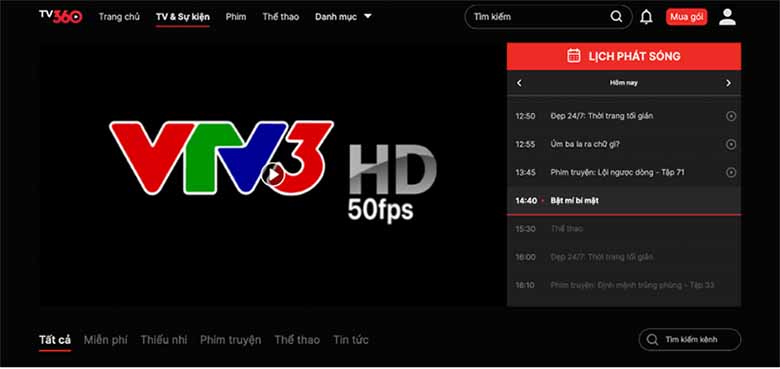Select 15:30 Thể thao schedule entry
This screenshot has height=369, width=780.
tap(624, 229)
